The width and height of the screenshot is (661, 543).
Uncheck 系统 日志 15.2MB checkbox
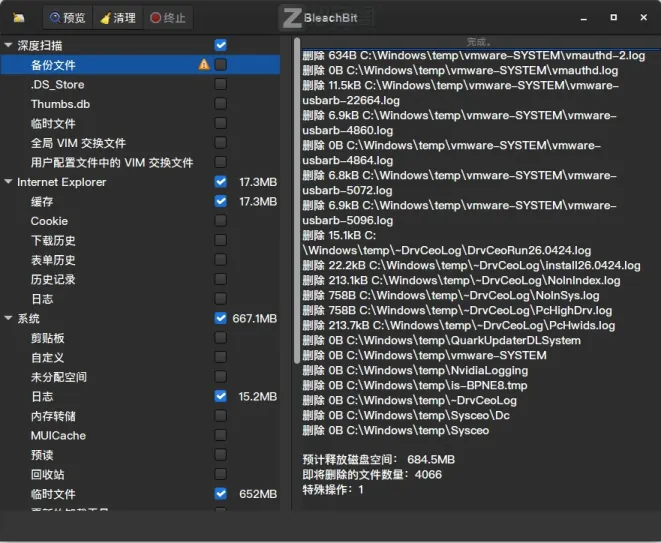(220, 396)
